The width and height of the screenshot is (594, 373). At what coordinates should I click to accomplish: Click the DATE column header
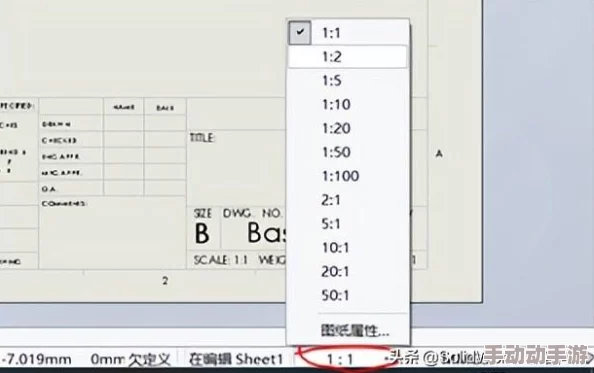tap(165, 108)
